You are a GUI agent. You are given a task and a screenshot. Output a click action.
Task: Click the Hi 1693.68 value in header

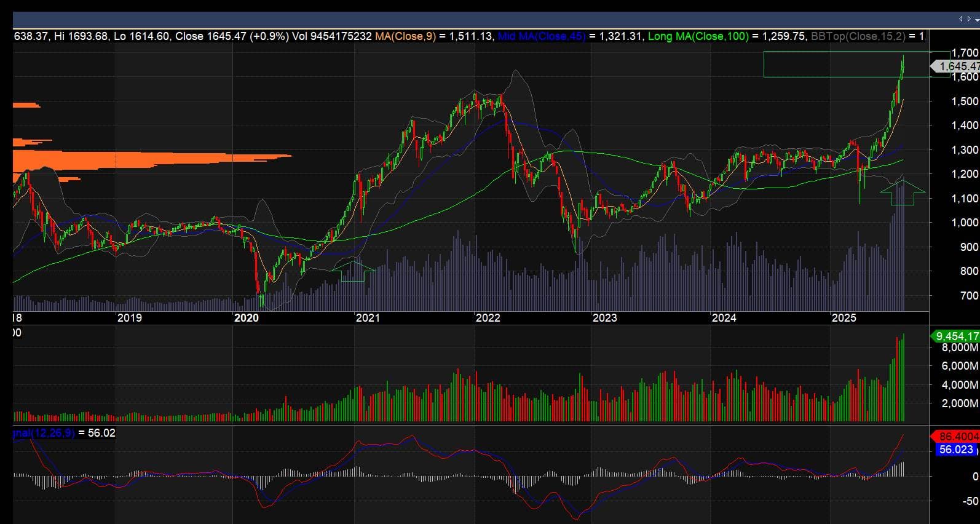pyautogui.click(x=81, y=36)
